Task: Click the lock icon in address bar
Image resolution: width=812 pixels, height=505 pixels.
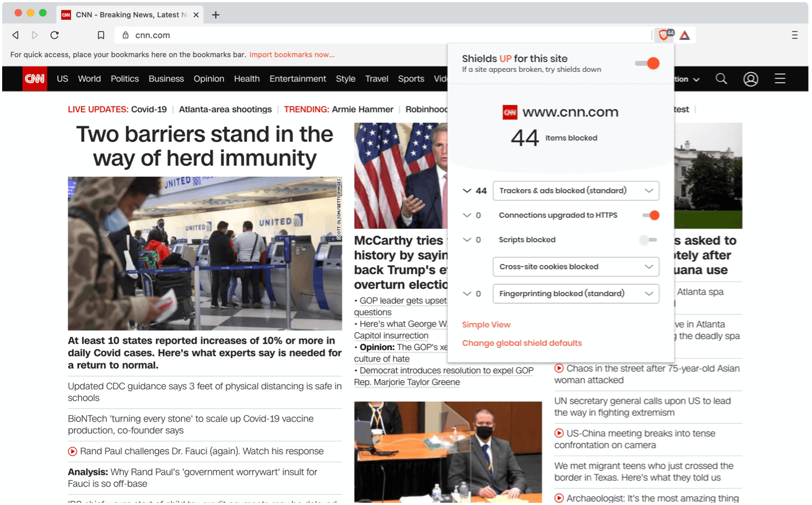Action: tap(126, 35)
